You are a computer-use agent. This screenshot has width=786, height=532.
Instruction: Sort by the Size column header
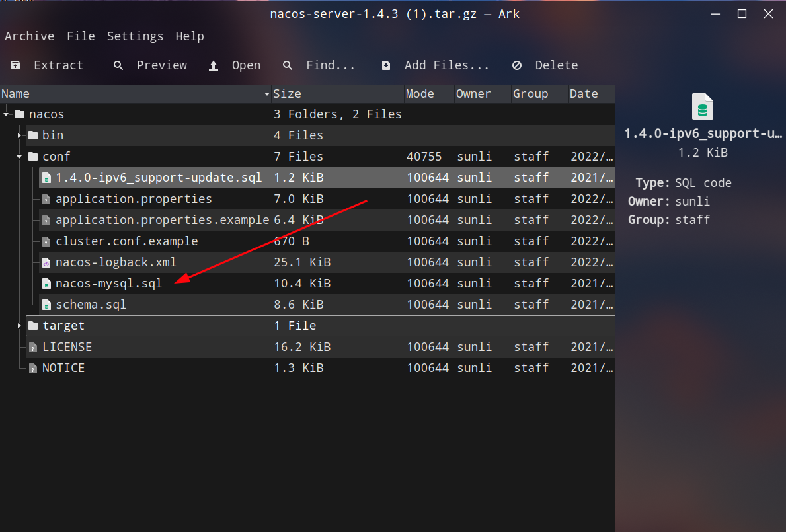(x=337, y=94)
